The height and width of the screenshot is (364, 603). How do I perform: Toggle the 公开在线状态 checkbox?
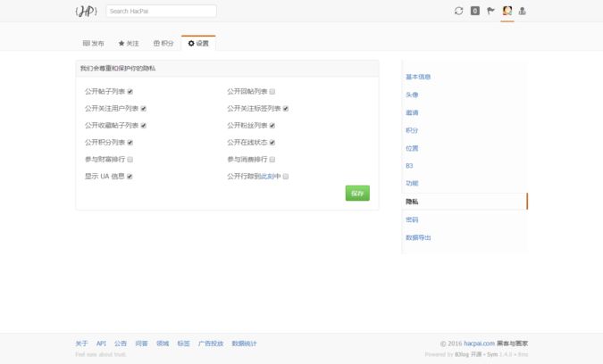click(272, 143)
